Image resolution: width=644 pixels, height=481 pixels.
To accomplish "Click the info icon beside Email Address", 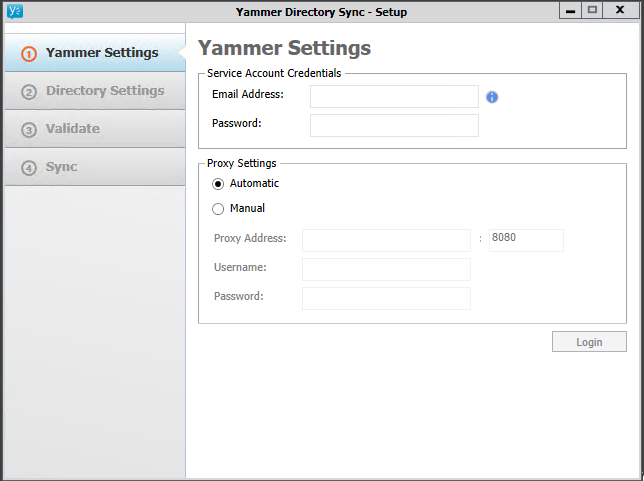I will (492, 97).
